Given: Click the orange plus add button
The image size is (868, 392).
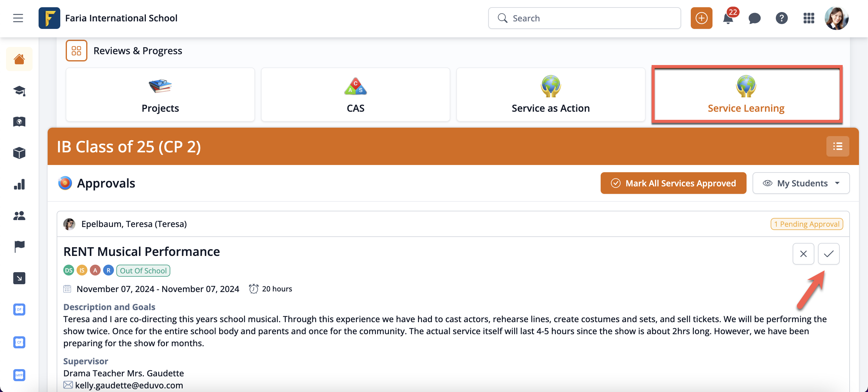Looking at the screenshot, I should (x=702, y=18).
